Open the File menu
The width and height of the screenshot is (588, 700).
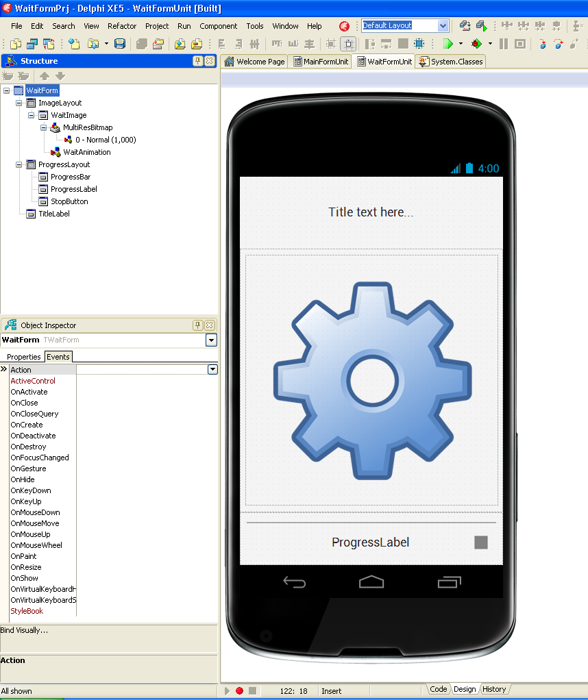pyautogui.click(x=16, y=26)
